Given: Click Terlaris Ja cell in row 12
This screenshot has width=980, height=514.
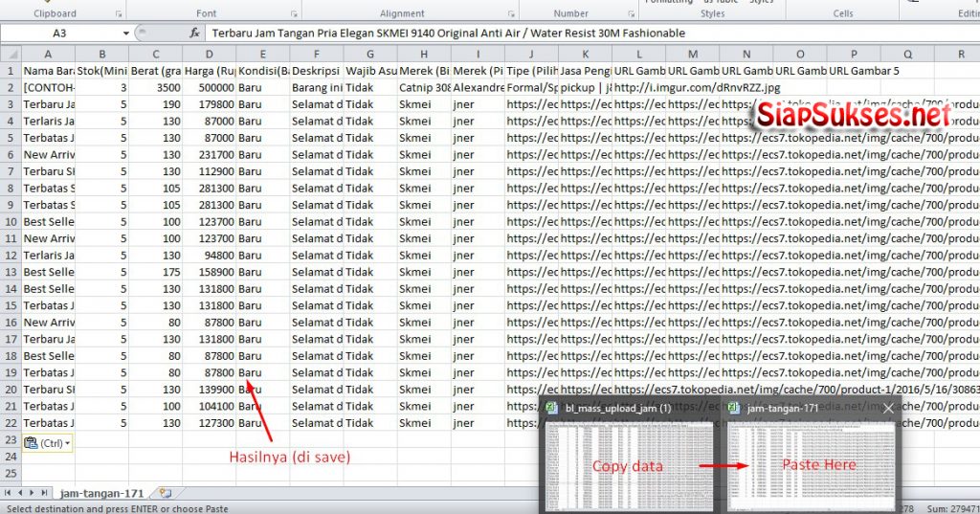Looking at the screenshot, I should (x=48, y=256).
